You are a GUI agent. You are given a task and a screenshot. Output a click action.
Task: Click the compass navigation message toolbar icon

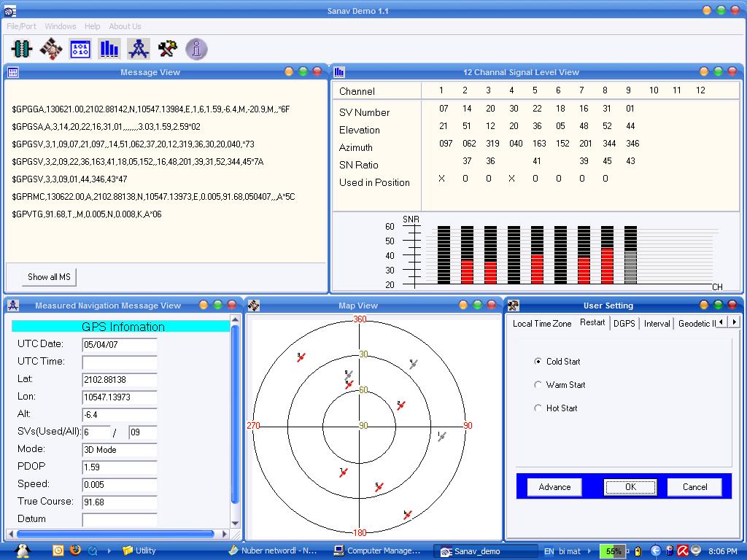tap(139, 49)
